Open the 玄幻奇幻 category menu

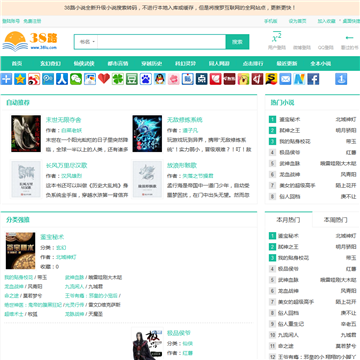(50, 64)
